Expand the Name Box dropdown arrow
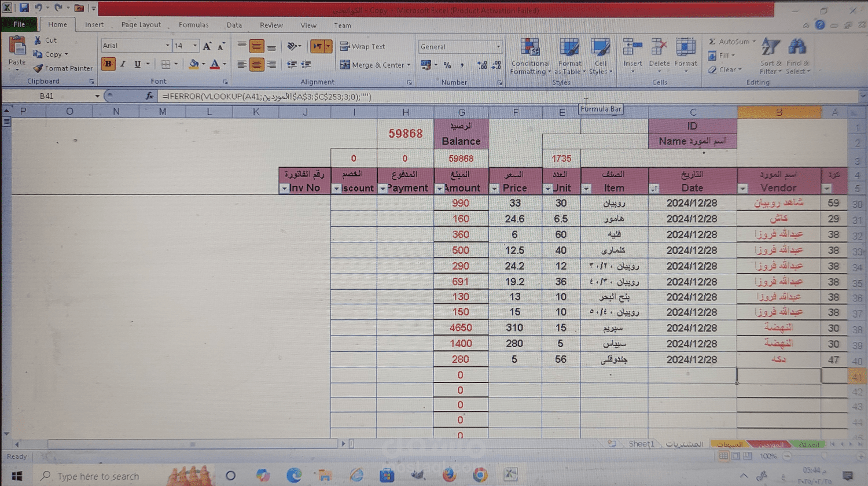 click(x=97, y=96)
